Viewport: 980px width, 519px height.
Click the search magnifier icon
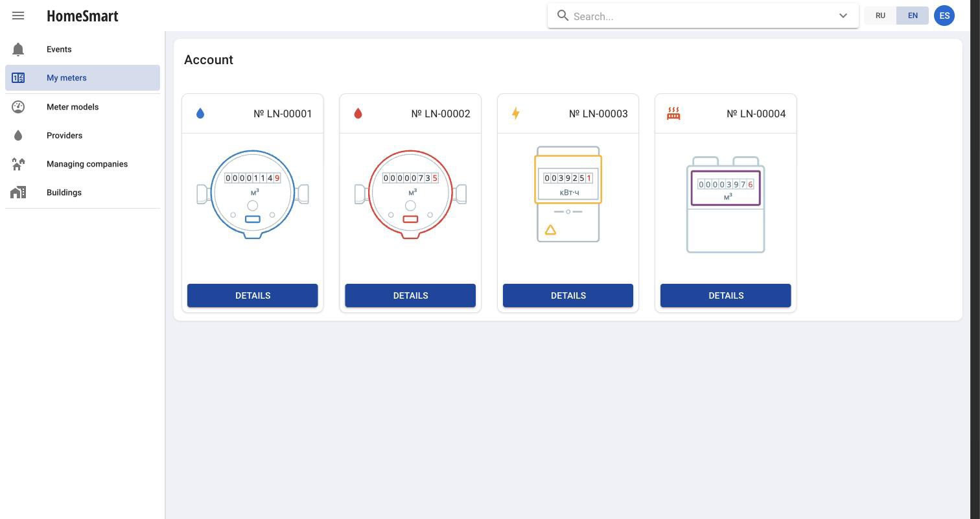click(x=563, y=16)
